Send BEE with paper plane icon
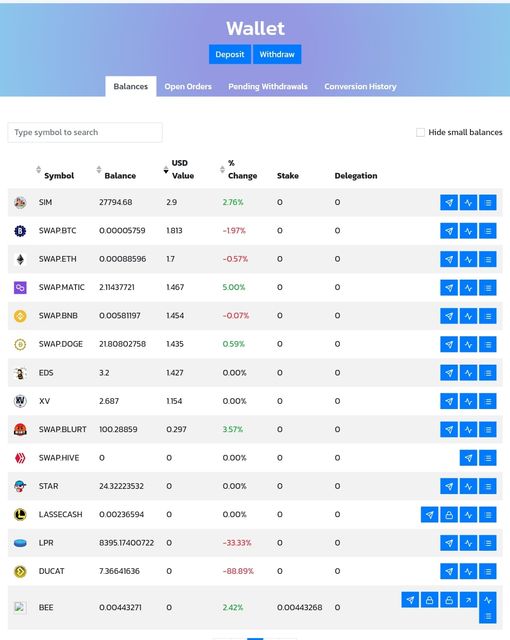The height and width of the screenshot is (640, 510). [410, 600]
